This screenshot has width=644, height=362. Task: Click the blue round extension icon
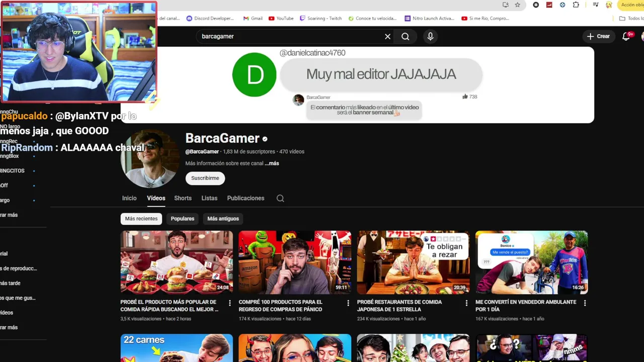coord(562,5)
